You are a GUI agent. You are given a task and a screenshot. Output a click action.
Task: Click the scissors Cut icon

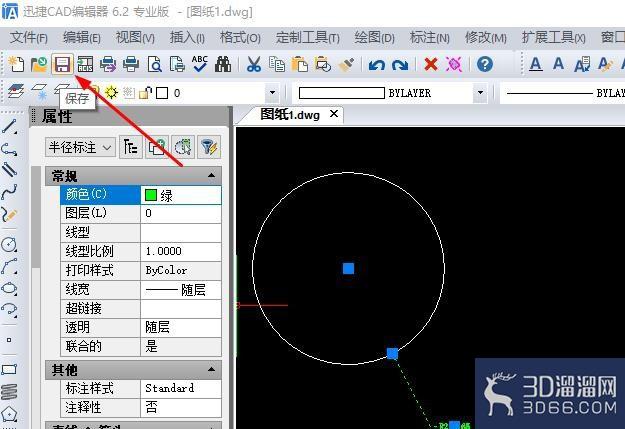pos(254,64)
